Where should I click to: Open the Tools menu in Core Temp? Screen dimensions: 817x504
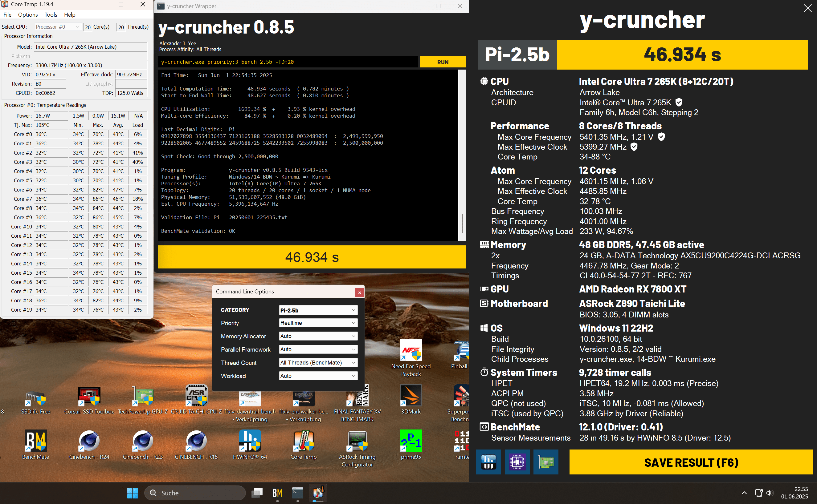51,15
